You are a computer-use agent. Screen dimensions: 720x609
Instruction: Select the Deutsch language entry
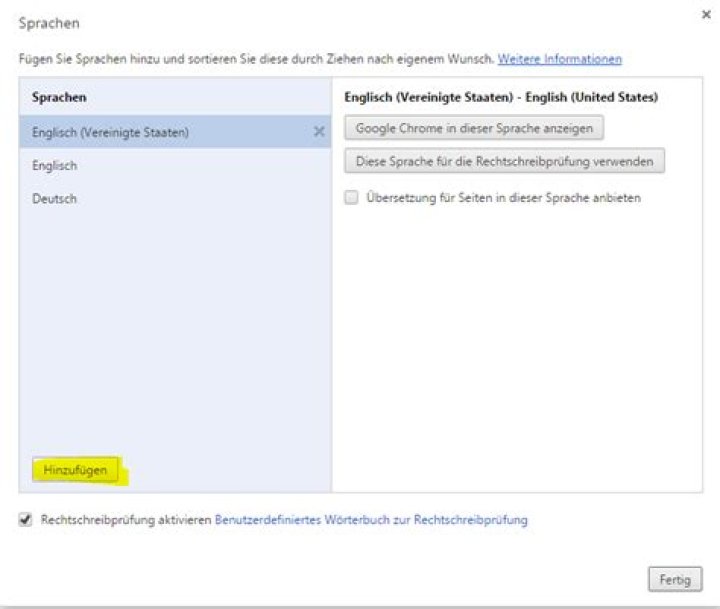pyautogui.click(x=175, y=198)
